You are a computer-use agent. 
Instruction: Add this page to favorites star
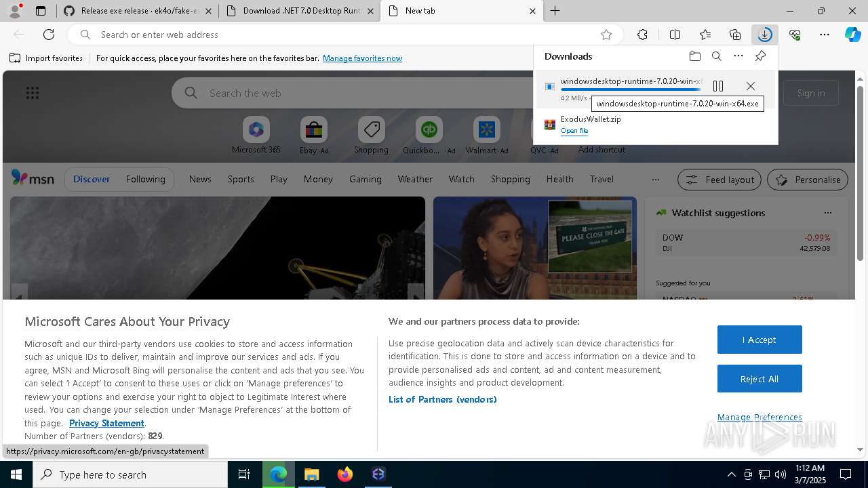(606, 35)
